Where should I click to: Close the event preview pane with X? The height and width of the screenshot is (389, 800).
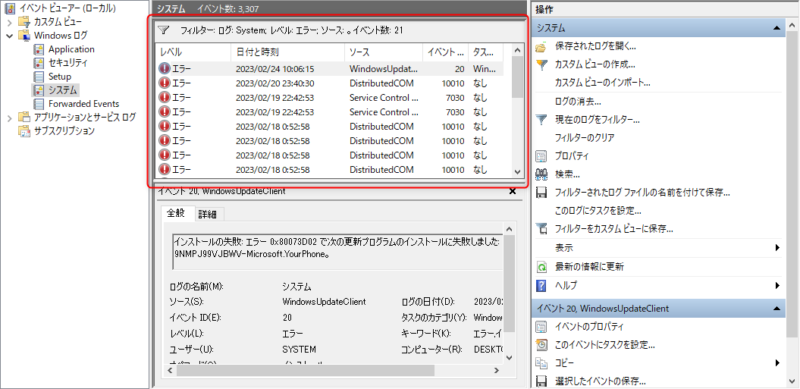pyautogui.click(x=513, y=191)
